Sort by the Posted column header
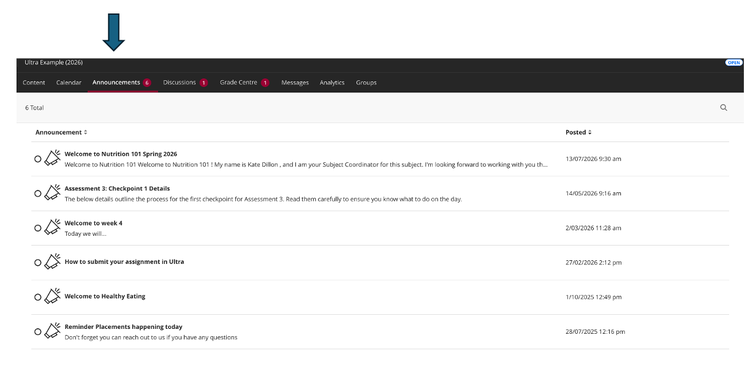The image size is (750, 365). (578, 132)
